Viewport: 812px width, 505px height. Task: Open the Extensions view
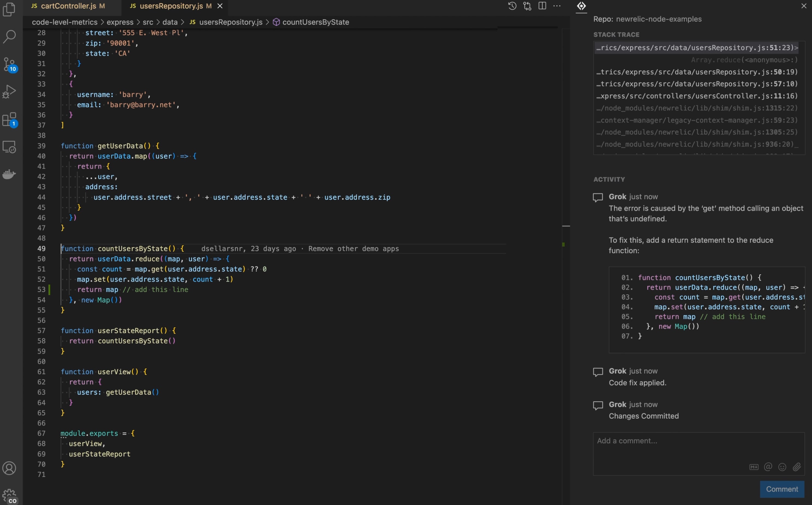coord(9,119)
